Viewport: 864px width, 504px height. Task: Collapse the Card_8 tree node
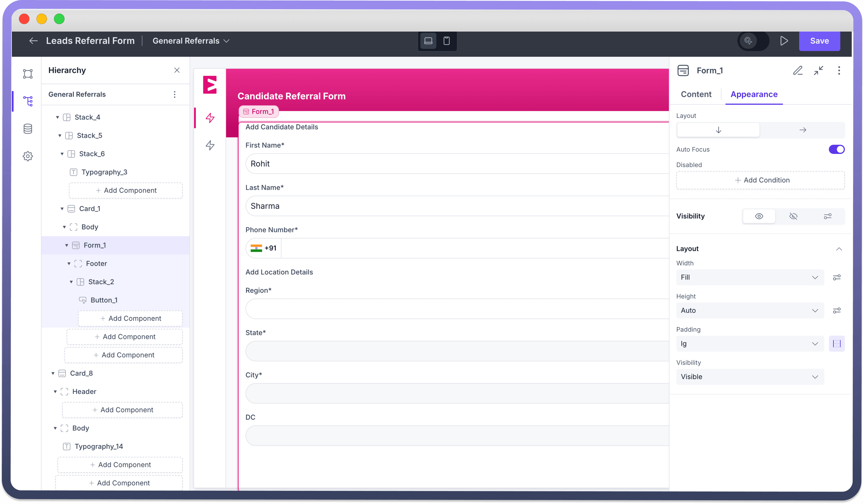pos(53,373)
